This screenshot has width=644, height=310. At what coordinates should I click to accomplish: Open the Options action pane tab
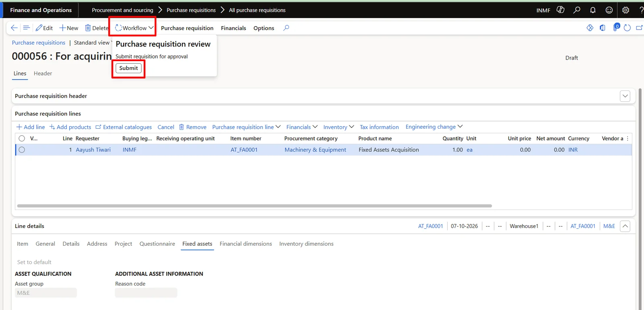(264, 28)
